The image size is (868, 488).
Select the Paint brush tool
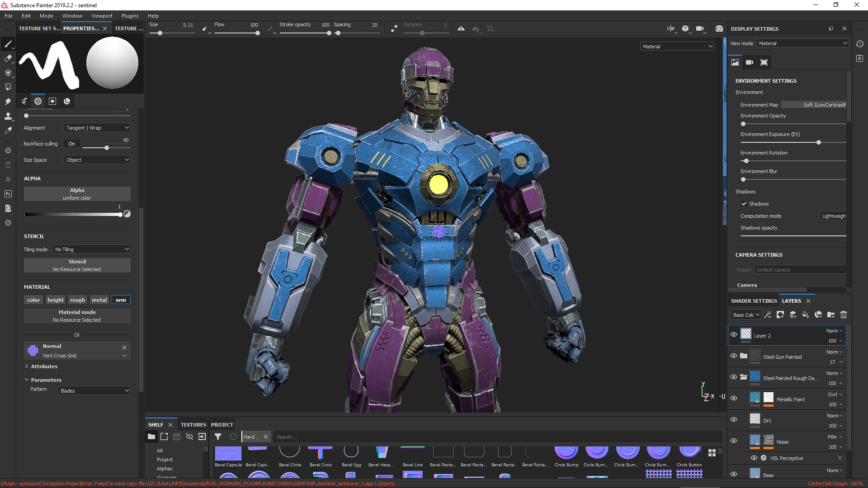8,44
